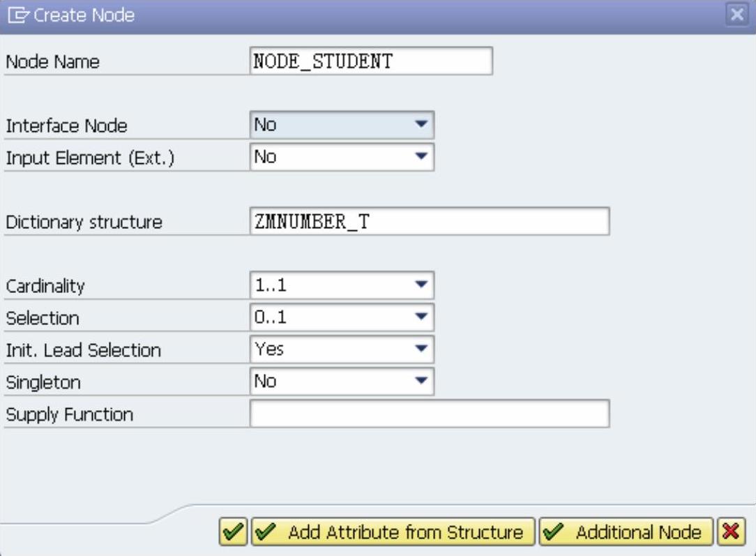Expand the Selection dropdown showing 0..1

tap(342, 317)
